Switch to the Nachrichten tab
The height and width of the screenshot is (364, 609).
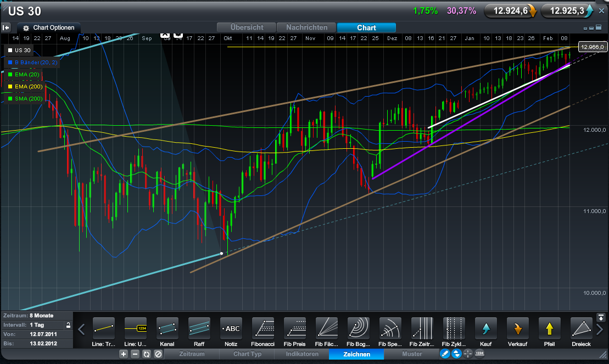pos(307,27)
